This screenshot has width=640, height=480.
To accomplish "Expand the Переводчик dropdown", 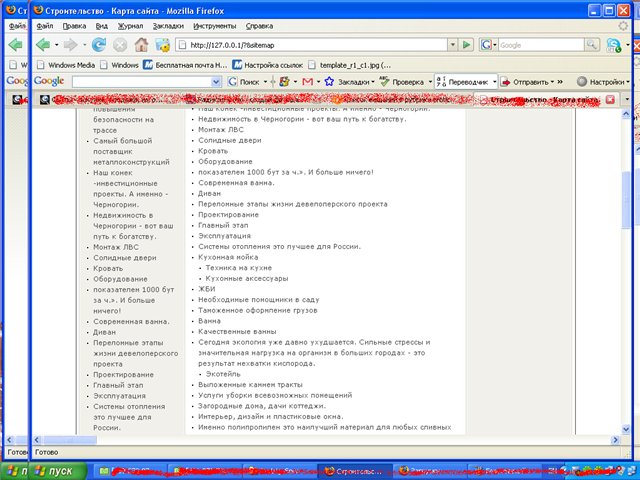I will pyautogui.click(x=501, y=81).
